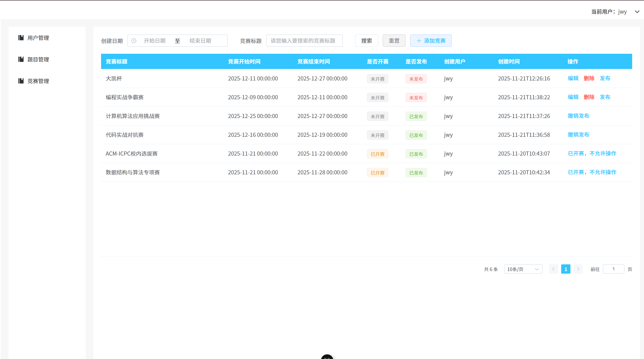Go to previous page arrow
Viewport: 644px width, 359px height.
point(553,269)
